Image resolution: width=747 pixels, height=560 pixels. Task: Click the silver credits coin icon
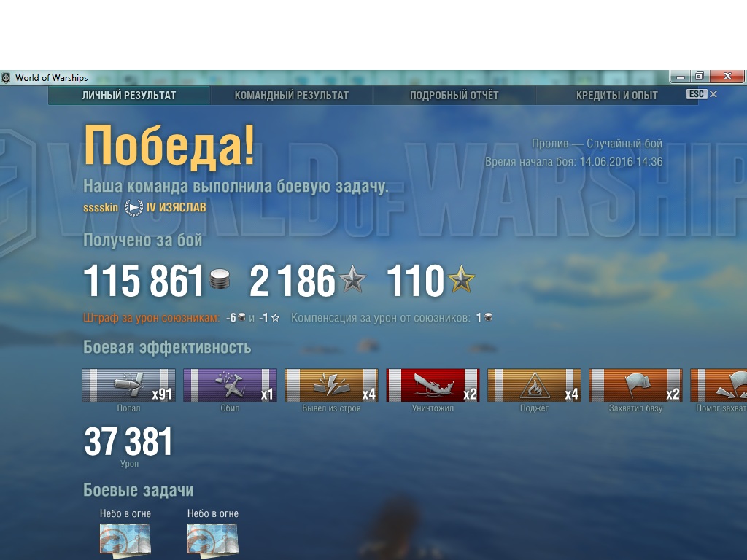[x=220, y=279]
